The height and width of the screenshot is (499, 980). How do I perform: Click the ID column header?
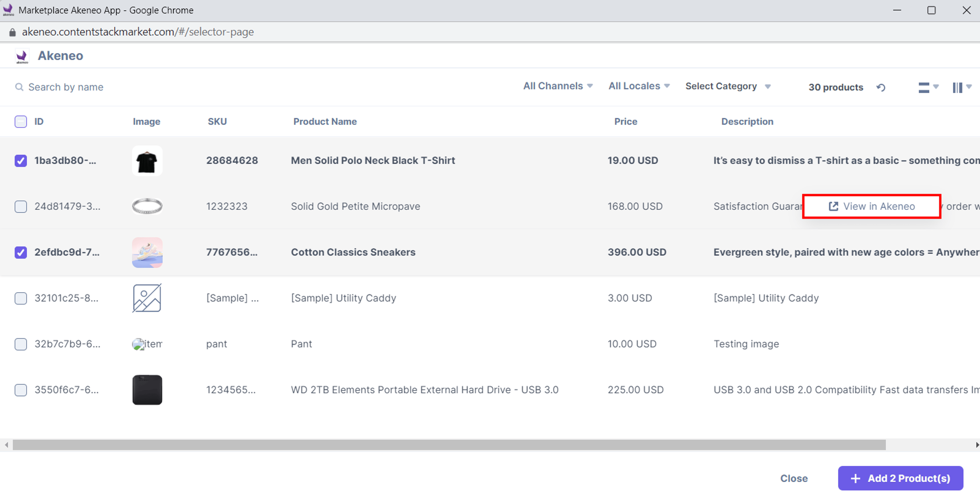coord(39,122)
